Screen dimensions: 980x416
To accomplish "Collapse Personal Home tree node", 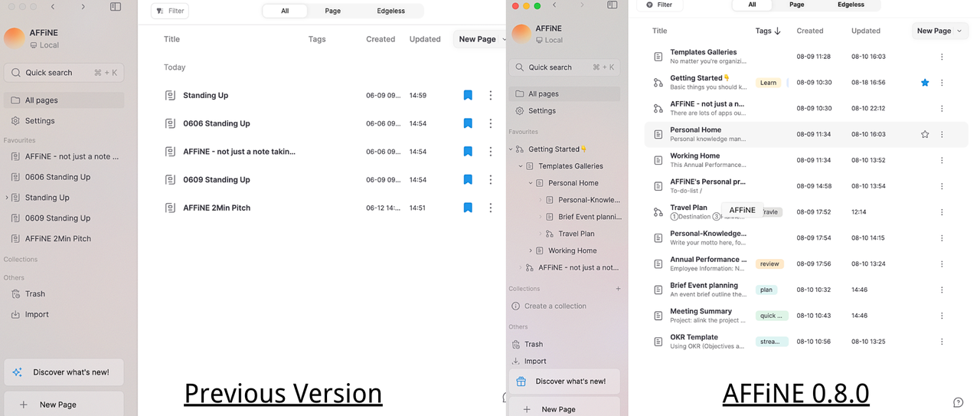I will click(x=531, y=183).
